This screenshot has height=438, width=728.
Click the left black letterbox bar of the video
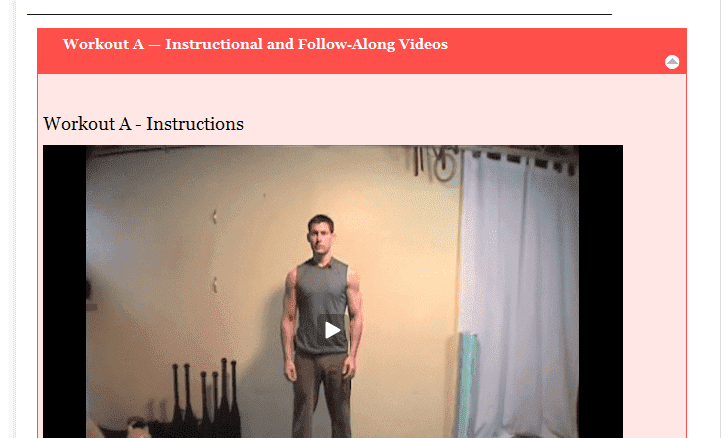(x=65, y=291)
